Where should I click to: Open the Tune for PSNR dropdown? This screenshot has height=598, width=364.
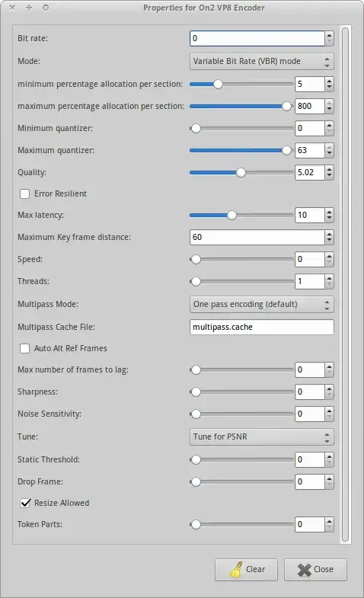[261, 437]
